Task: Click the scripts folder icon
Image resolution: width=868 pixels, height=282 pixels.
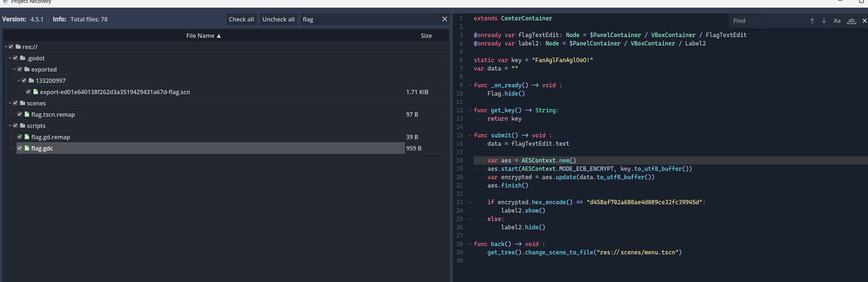Action: click(x=22, y=125)
